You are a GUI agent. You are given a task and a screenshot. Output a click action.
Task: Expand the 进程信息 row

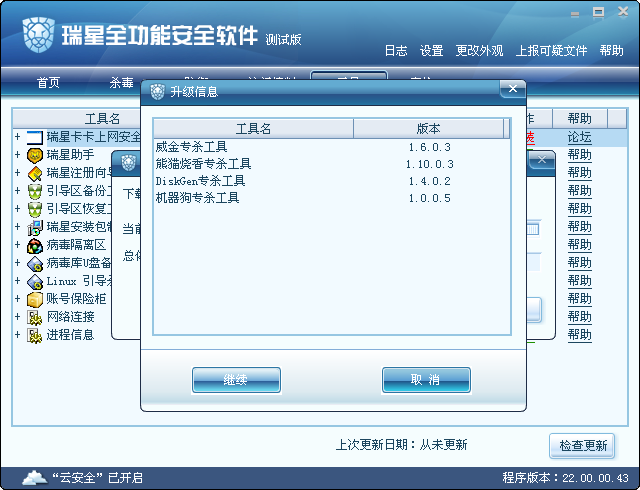(18, 334)
